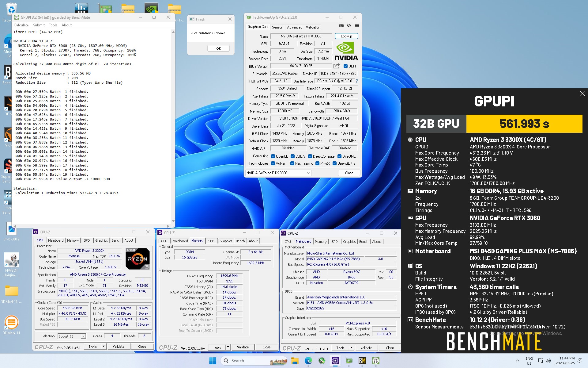Toggle the Ray Tracing checkbox
The image size is (588, 368).
pos(292,163)
